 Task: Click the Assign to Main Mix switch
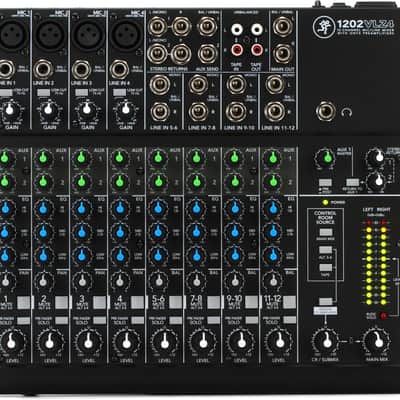pyautogui.click(x=326, y=302)
